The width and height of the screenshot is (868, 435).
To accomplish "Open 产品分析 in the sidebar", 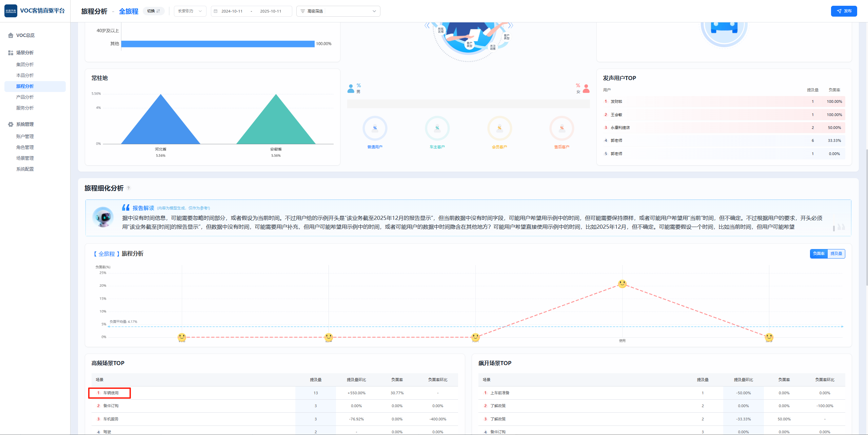I will coord(25,97).
